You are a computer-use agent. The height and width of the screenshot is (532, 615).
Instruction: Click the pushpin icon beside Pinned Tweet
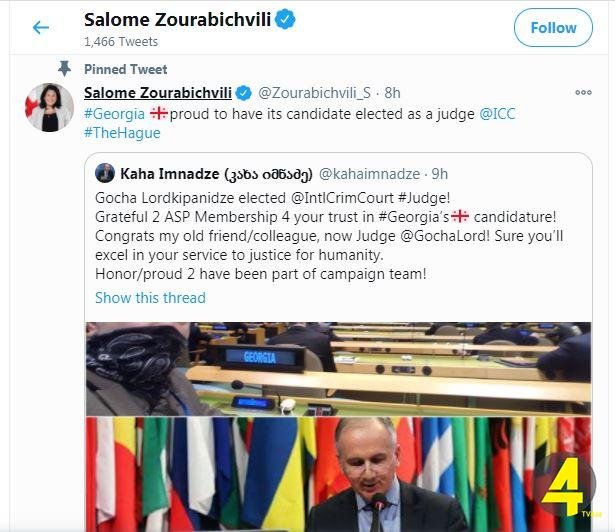click(65, 68)
